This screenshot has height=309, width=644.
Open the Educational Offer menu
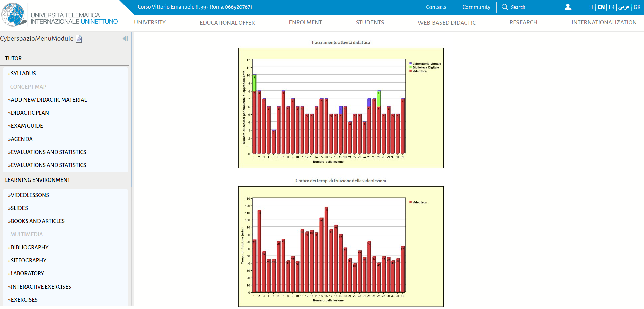pos(227,23)
